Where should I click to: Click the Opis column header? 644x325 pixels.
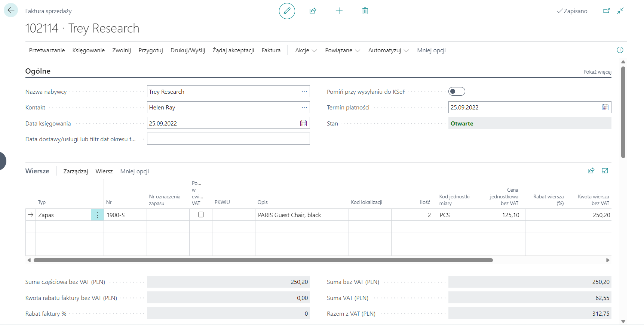263,202
